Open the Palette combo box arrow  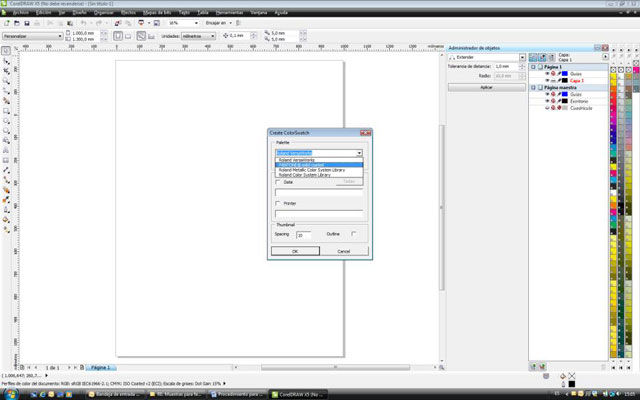click(x=358, y=153)
